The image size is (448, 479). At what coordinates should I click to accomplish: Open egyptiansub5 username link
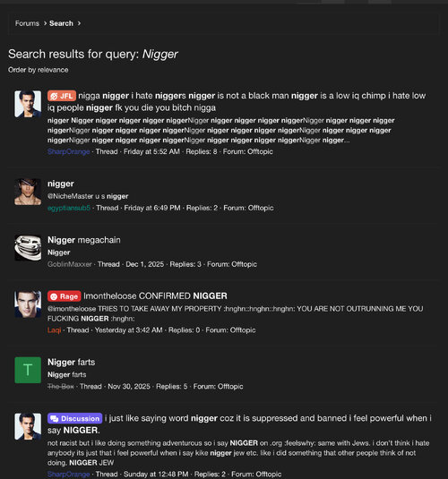tap(69, 208)
